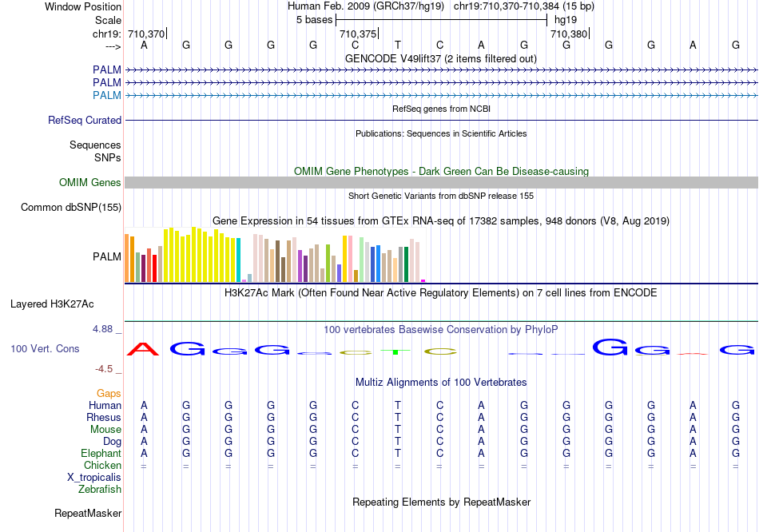Click the Zebrafish species label
Image resolution: width=759 pixels, height=532 pixels.
coord(100,490)
